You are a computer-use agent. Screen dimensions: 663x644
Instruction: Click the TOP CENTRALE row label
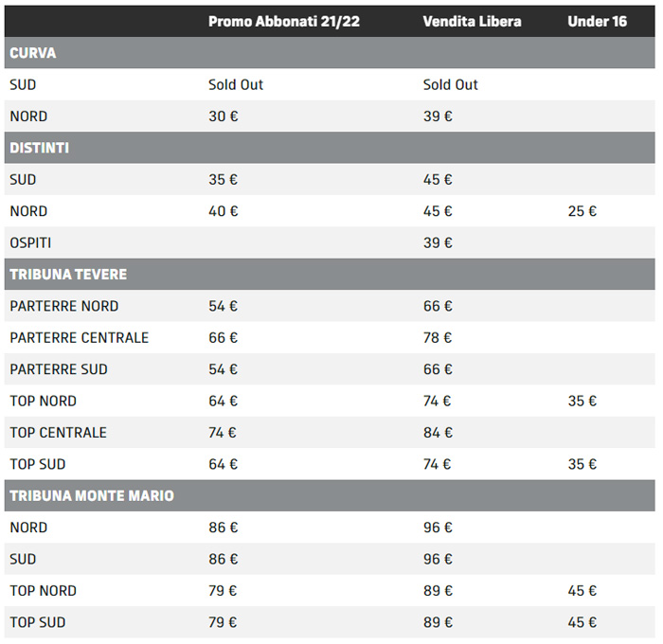[58, 433]
